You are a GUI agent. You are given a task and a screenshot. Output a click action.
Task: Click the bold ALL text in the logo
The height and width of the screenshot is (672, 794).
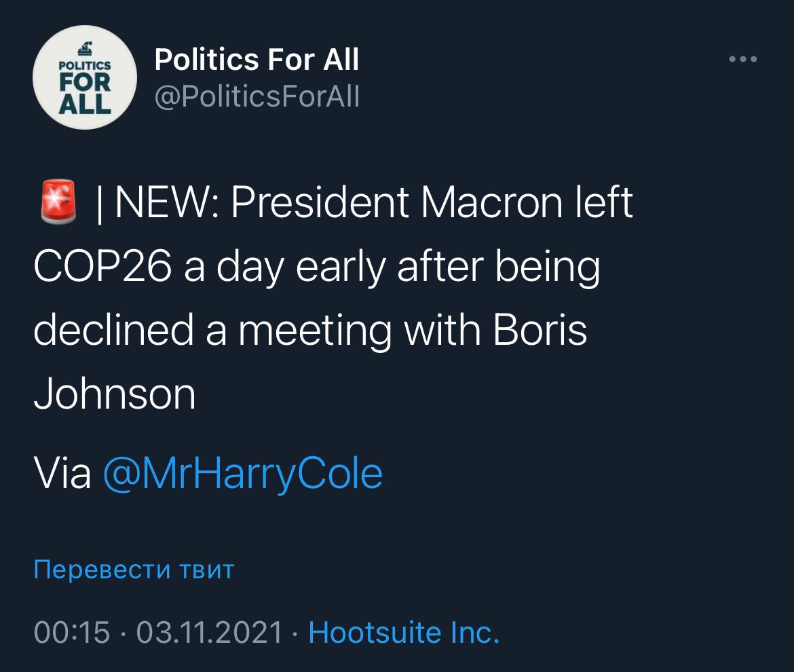(86, 103)
